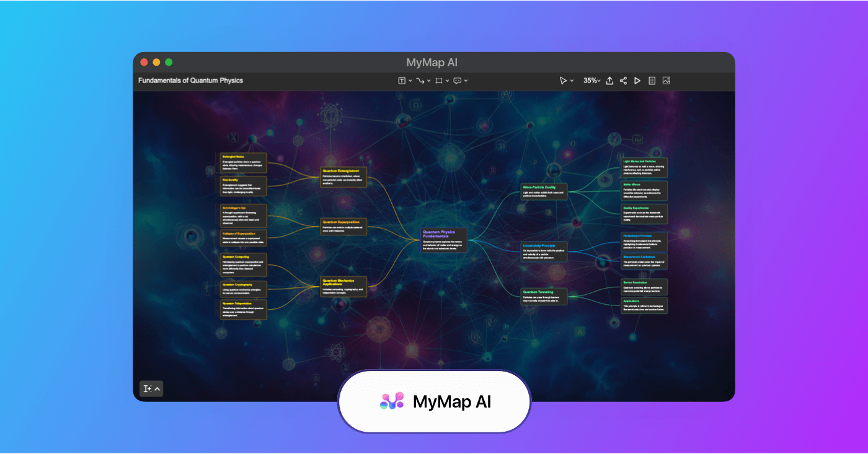Open the Share options

coord(623,81)
